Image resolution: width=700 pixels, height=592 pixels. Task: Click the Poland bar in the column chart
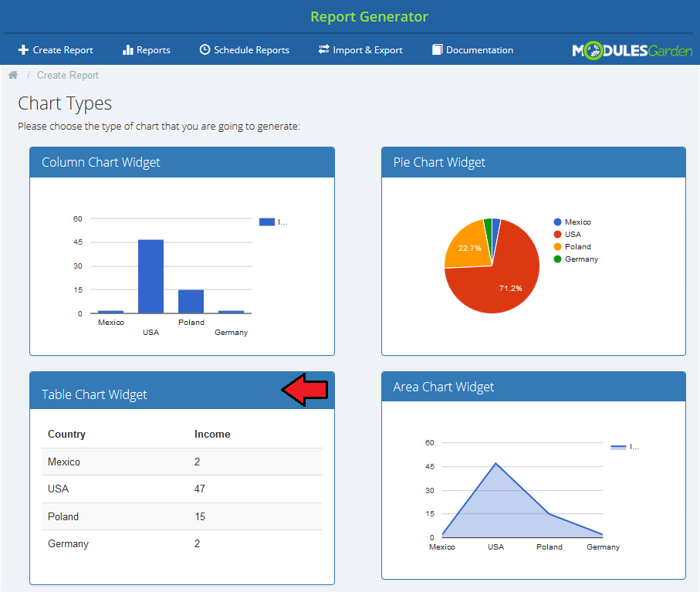pyautogui.click(x=191, y=301)
